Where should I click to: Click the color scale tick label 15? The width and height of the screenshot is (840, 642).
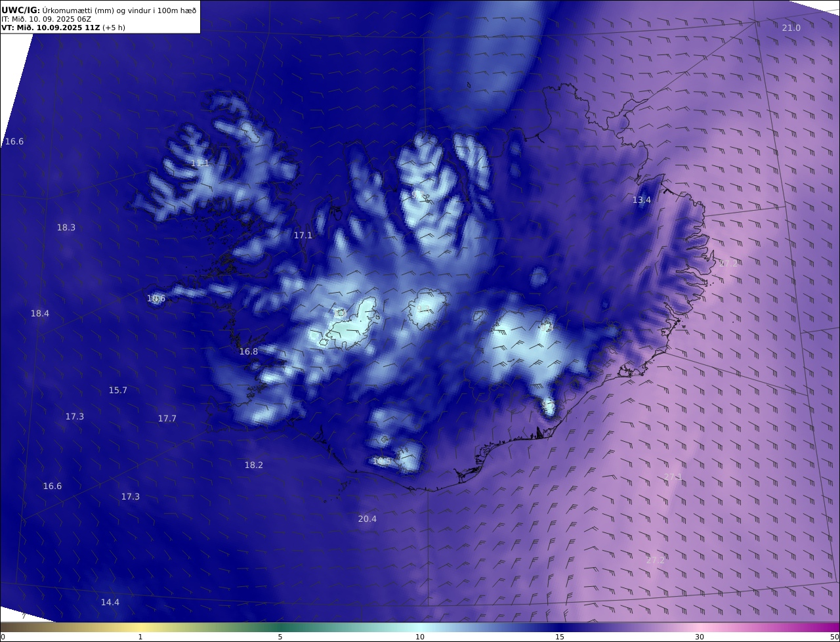[x=560, y=637]
